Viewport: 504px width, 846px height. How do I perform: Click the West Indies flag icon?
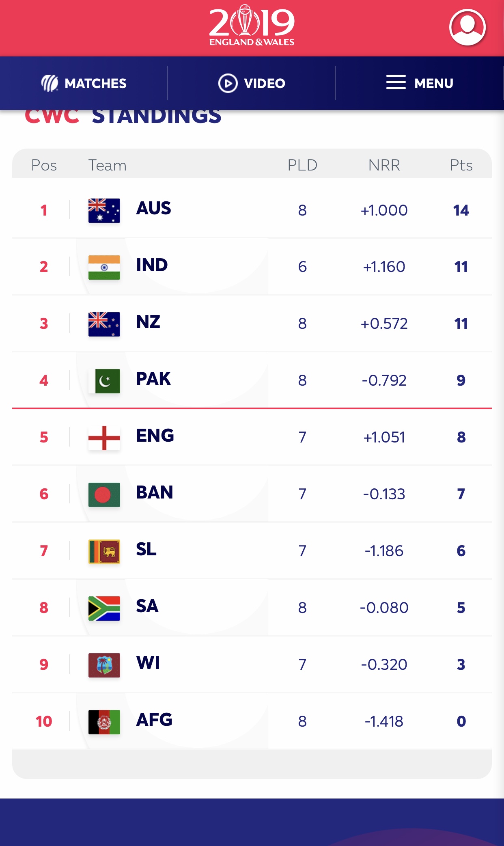[104, 665]
